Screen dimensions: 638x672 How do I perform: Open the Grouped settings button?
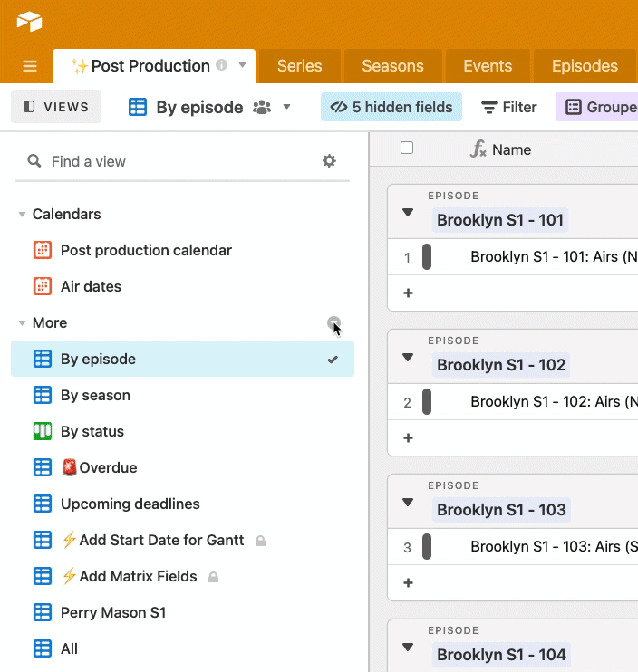coord(597,107)
